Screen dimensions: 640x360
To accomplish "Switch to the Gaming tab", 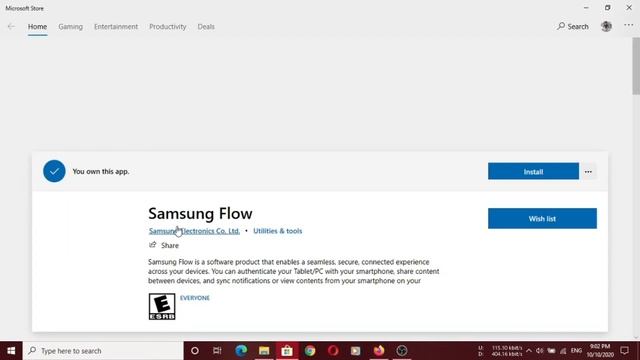I will (70, 27).
